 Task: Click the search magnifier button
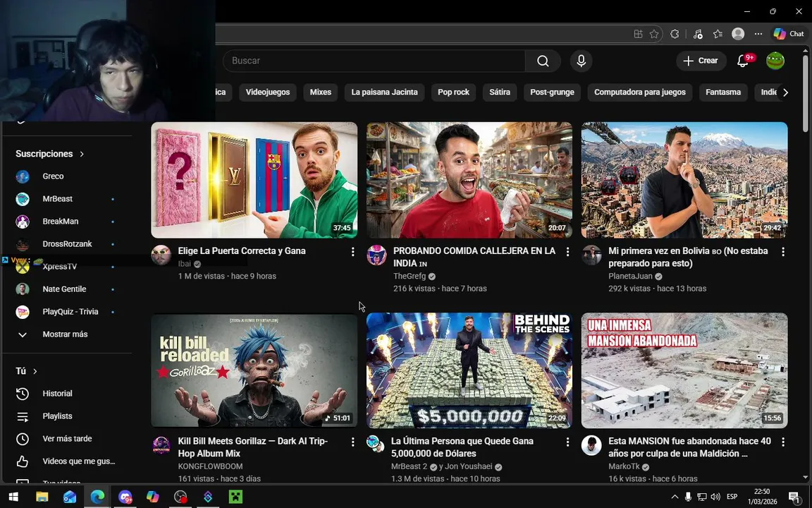[543, 61]
